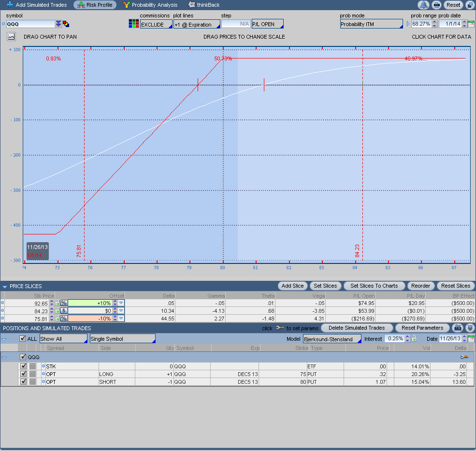This screenshot has width=476, height=451.
Task: Open the calendar icon beside Date 11/26/13
Action: [471, 338]
